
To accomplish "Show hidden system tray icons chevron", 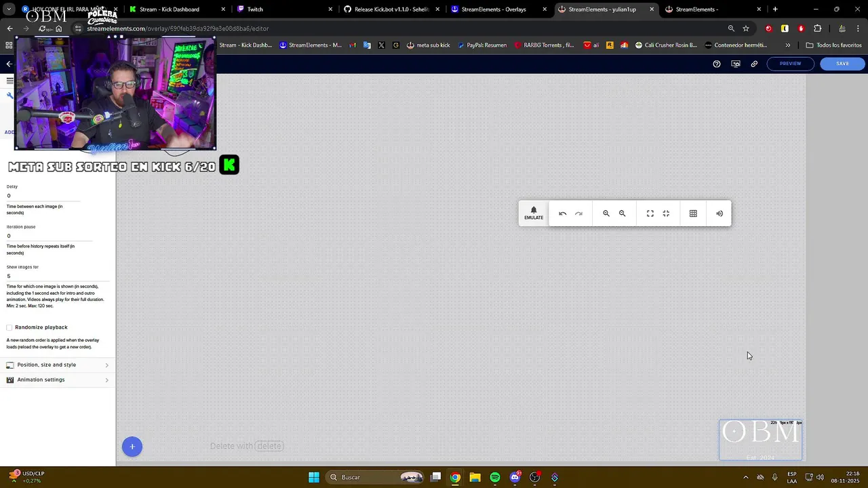I will point(746,477).
